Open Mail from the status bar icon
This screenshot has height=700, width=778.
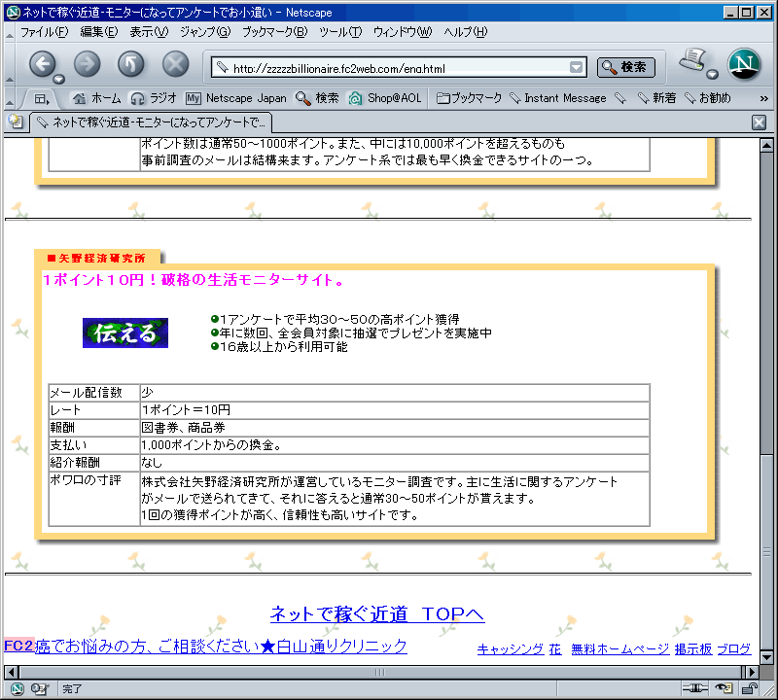(x=39, y=689)
